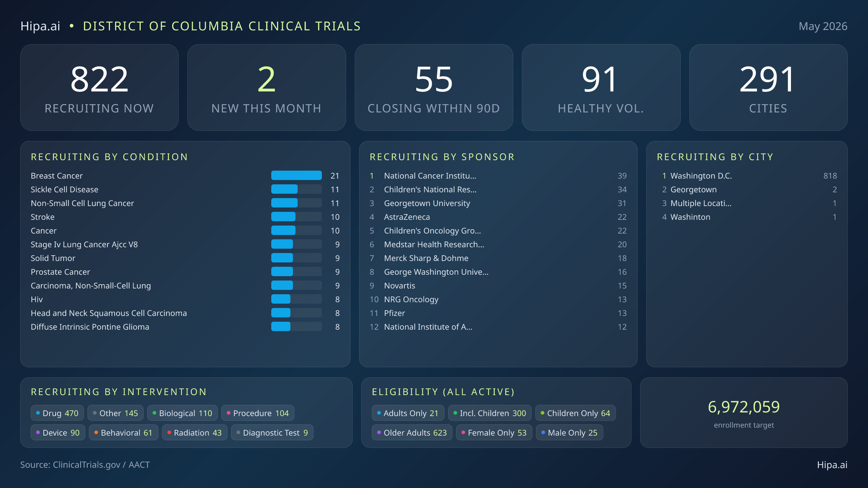This screenshot has height=488, width=868.
Task: Open the 91 Healthy Vol. card
Action: click(601, 87)
